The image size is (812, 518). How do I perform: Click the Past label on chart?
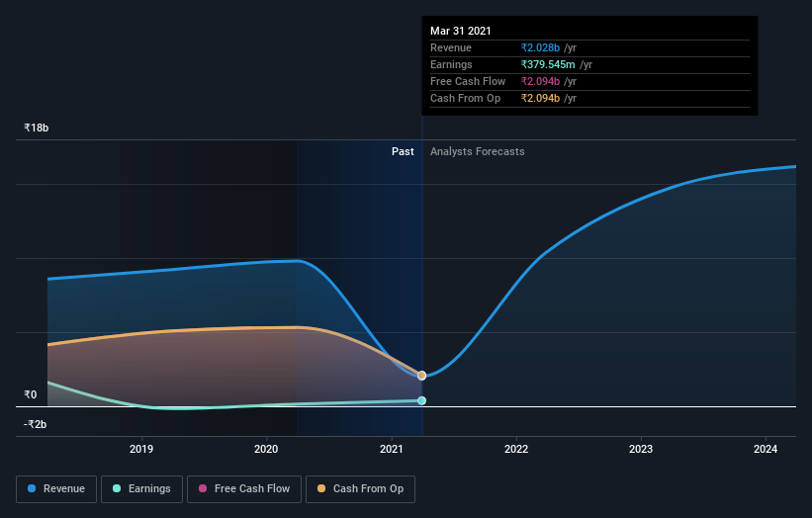tap(403, 151)
